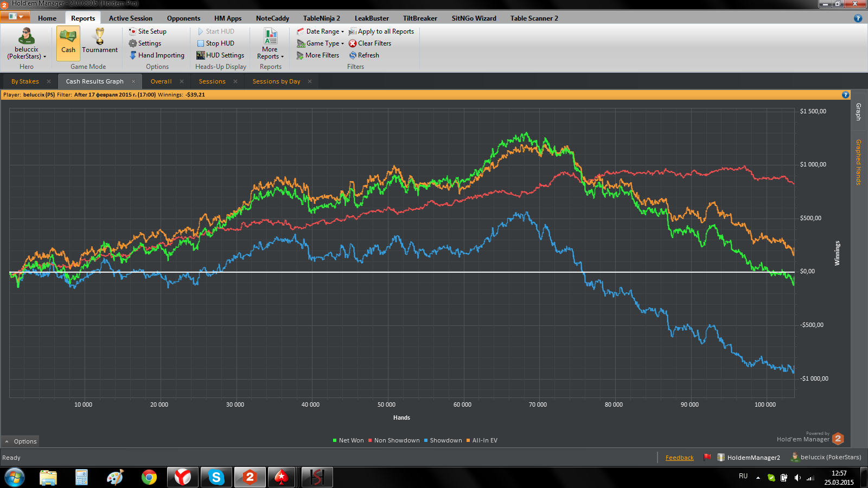
Task: Click beluccix (PokerStars) in the status bar
Action: 826,457
